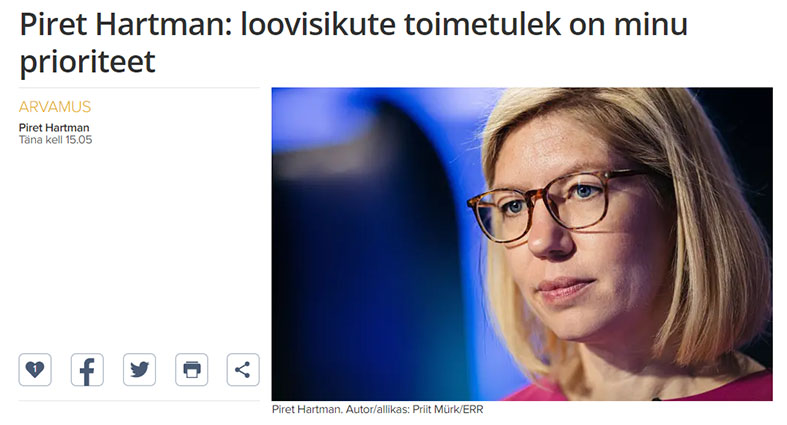This screenshot has height=425, width=787.
Task: Click the divider line below the headline
Action: click(139, 88)
